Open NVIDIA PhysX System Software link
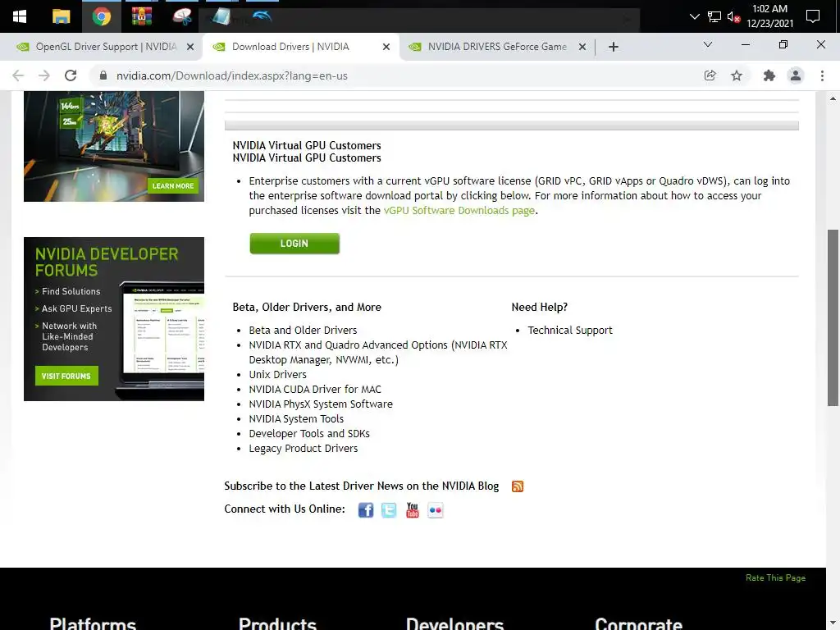Viewport: 840px width, 630px height. (x=321, y=404)
